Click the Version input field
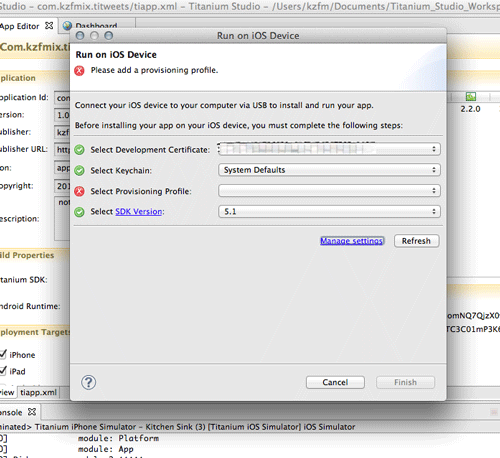The height and width of the screenshot is (458, 500). pos(62,115)
